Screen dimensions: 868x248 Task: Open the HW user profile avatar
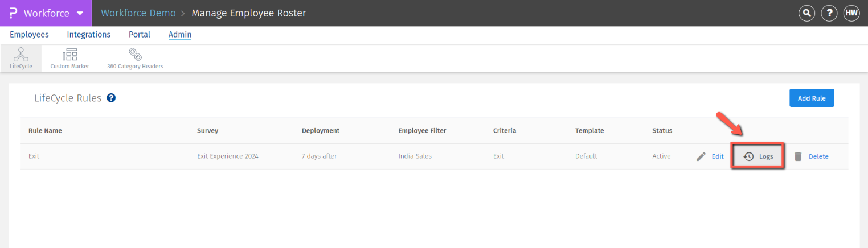pos(851,13)
